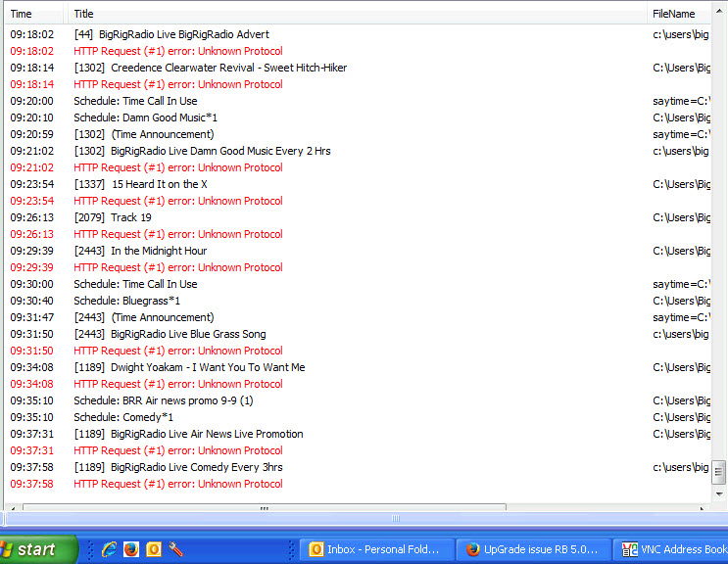728x564 pixels.
Task: Click vertical scrollbar up arrow
Action: pos(719,10)
